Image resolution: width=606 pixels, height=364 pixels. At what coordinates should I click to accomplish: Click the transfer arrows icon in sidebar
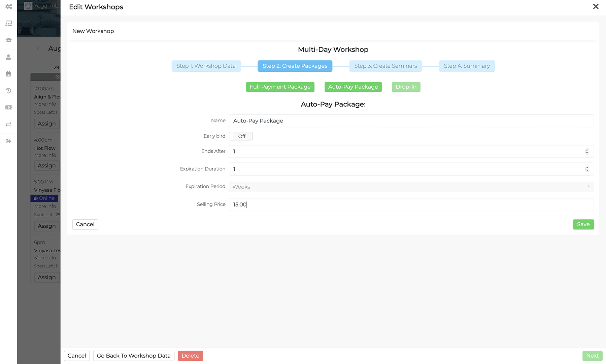pyautogui.click(x=8, y=124)
